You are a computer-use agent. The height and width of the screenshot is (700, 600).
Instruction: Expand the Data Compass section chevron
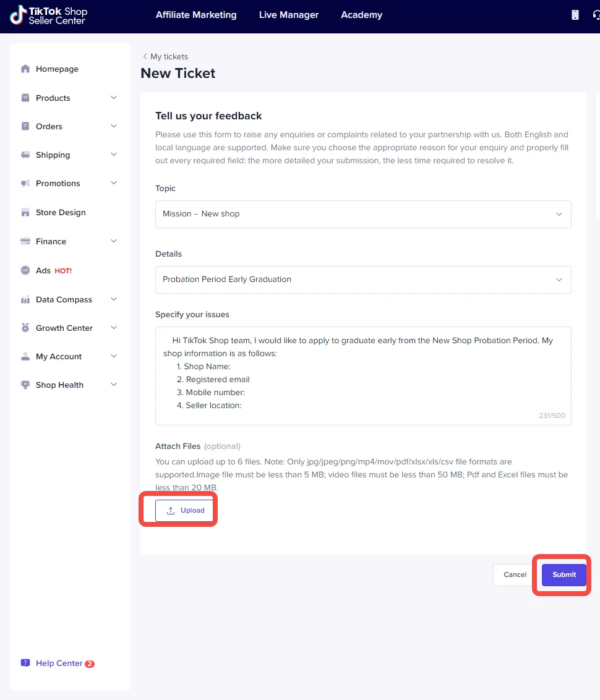(x=114, y=299)
